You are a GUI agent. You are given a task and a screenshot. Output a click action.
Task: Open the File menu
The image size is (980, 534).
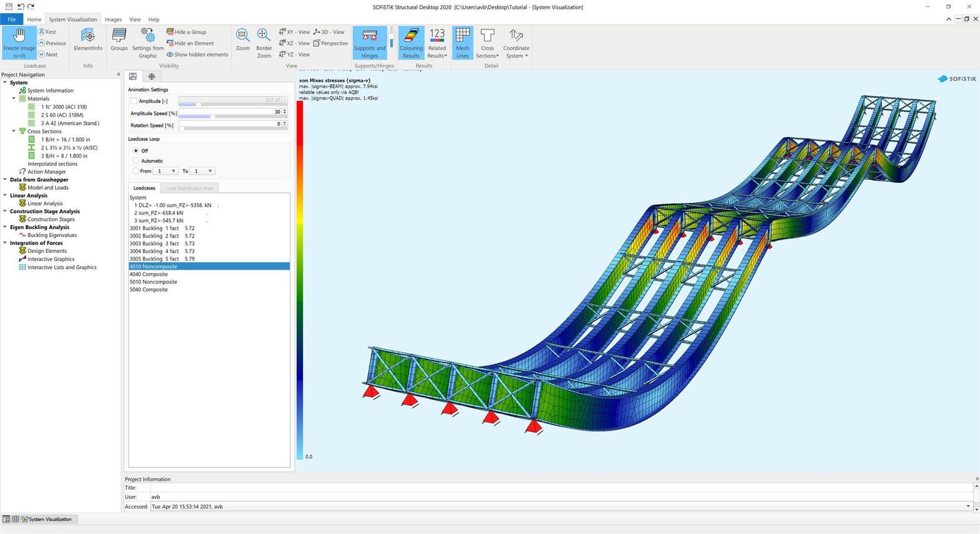pyautogui.click(x=11, y=19)
